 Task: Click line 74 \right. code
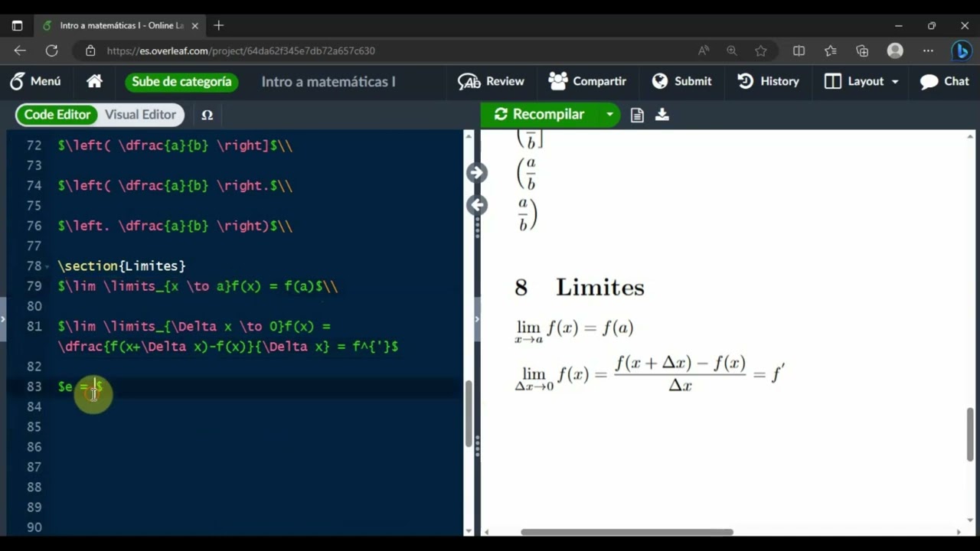click(175, 186)
